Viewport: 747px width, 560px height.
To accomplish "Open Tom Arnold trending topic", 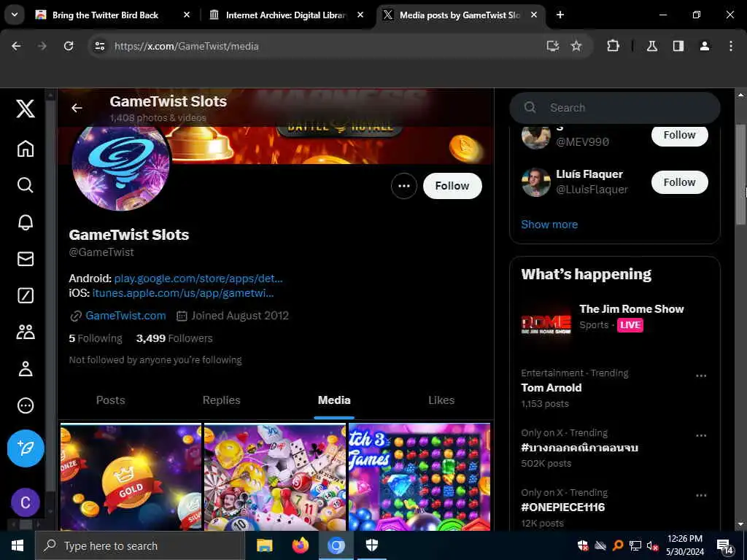I will (x=551, y=388).
